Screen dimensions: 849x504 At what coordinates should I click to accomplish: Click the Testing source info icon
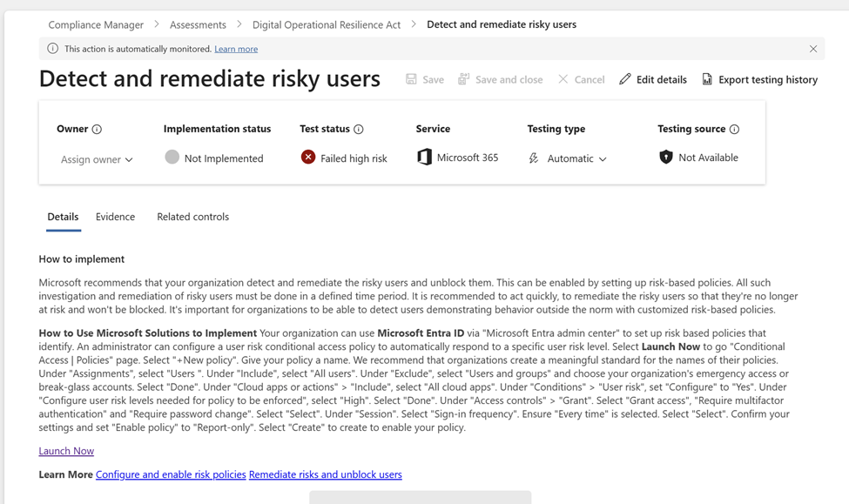(734, 129)
